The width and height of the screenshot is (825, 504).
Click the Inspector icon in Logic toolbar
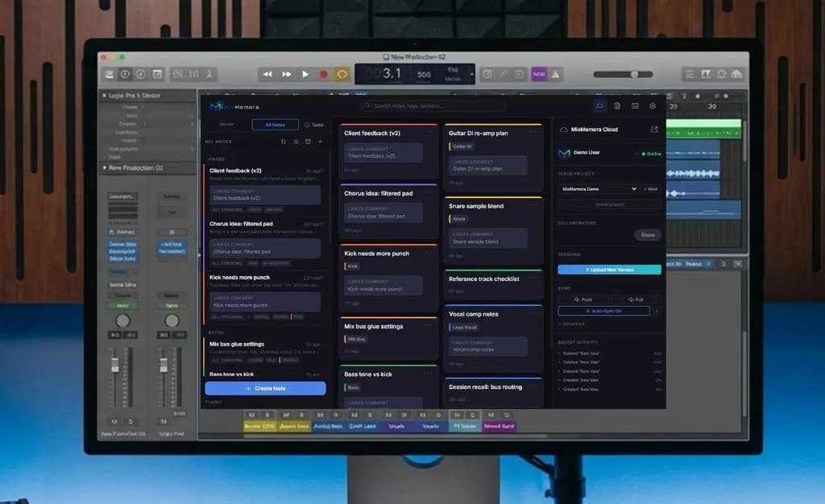(125, 74)
